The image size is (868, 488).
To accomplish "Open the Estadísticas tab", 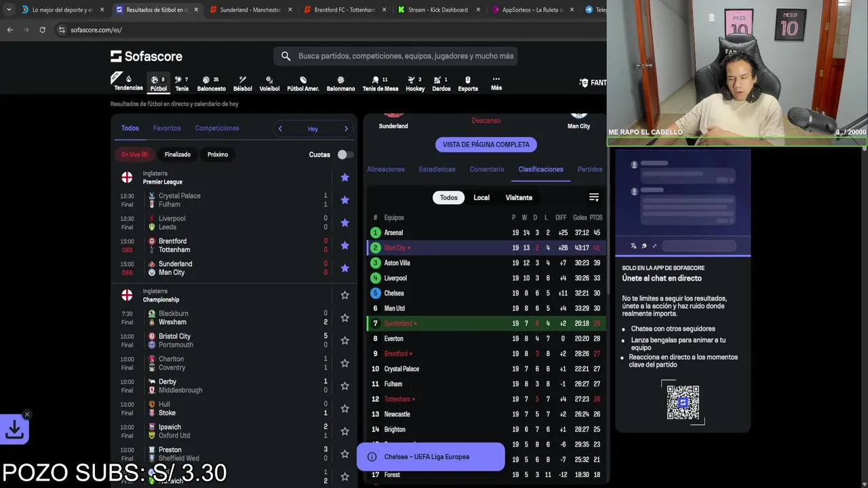I will pos(437,169).
